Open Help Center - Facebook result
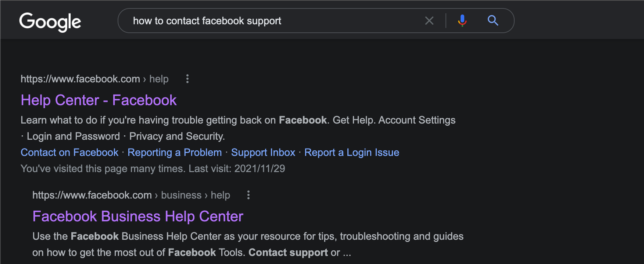The width and height of the screenshot is (644, 264). coord(99,100)
